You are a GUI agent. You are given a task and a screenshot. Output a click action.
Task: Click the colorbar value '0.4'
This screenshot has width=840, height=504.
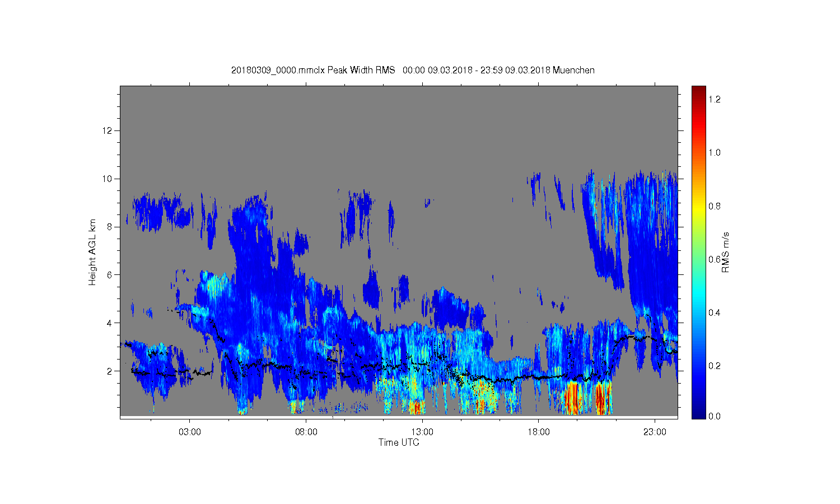tap(715, 312)
